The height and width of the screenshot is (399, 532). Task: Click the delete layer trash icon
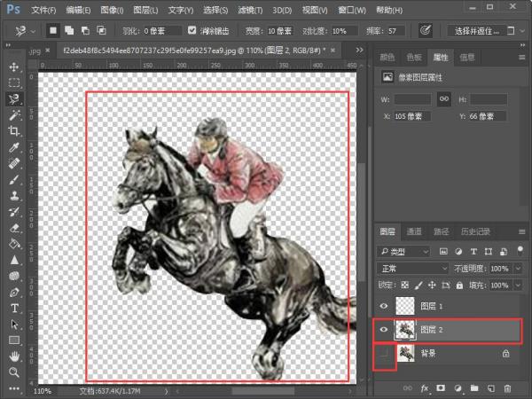pyautogui.click(x=507, y=388)
